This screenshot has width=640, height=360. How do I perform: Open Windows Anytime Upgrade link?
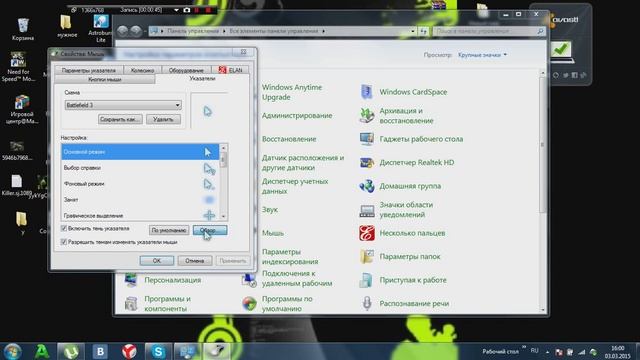292,92
